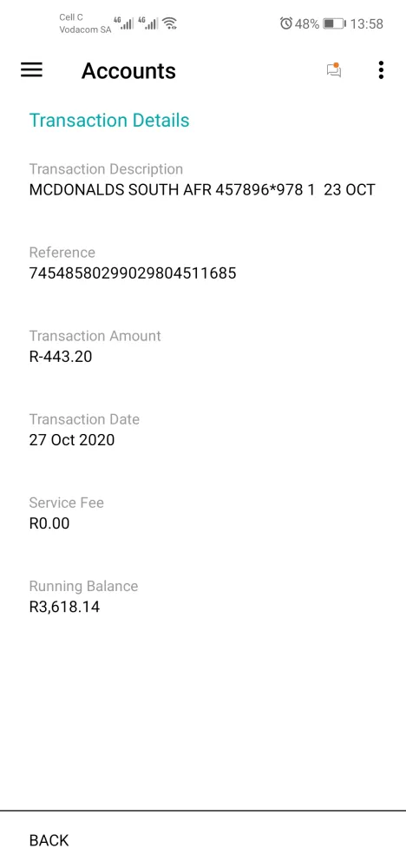Tap the alarm clock status icon
406x868 pixels.
click(286, 23)
